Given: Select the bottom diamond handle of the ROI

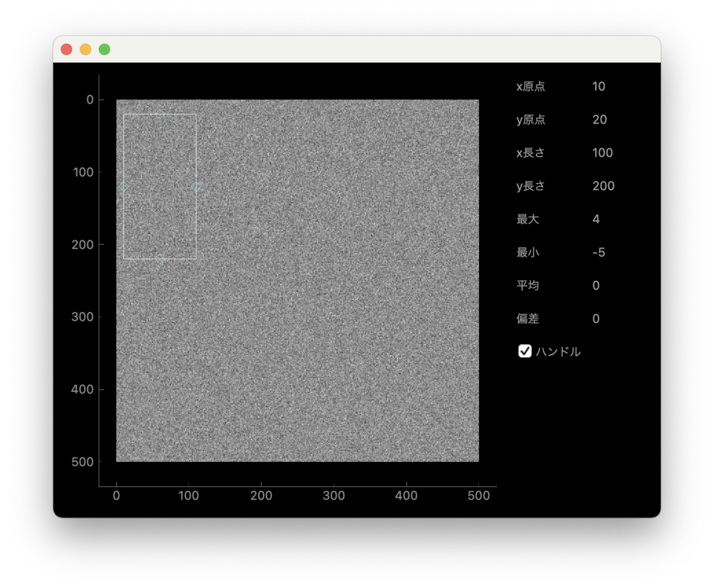Looking at the screenshot, I should (160, 259).
